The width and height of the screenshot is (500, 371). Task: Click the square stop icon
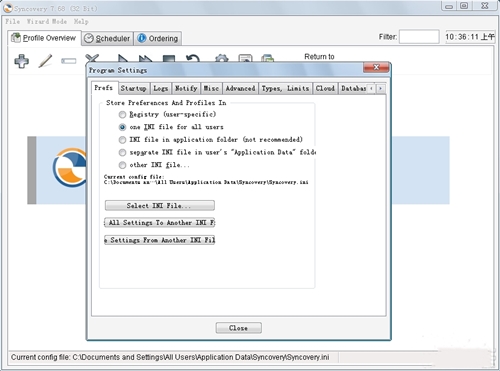[x=169, y=59]
